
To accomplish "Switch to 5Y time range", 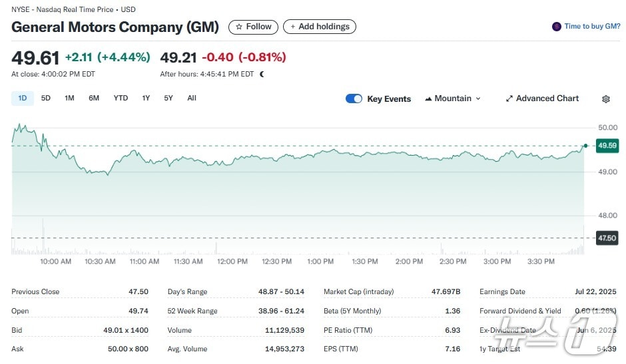I will coord(168,98).
